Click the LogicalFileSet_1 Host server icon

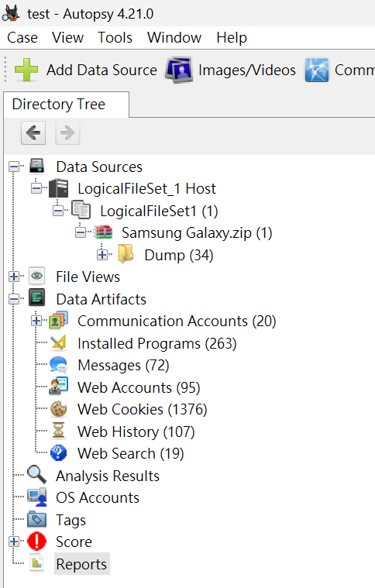pos(59,188)
